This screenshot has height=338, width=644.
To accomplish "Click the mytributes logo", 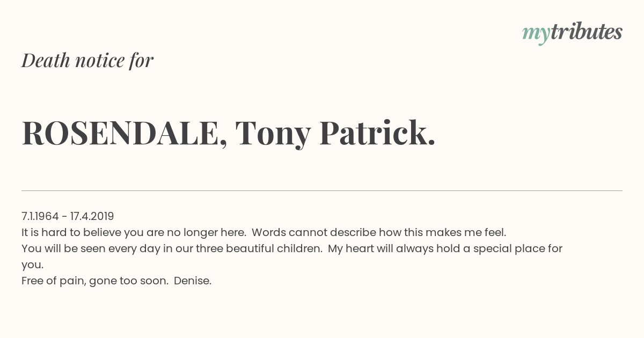I will click(572, 33).
